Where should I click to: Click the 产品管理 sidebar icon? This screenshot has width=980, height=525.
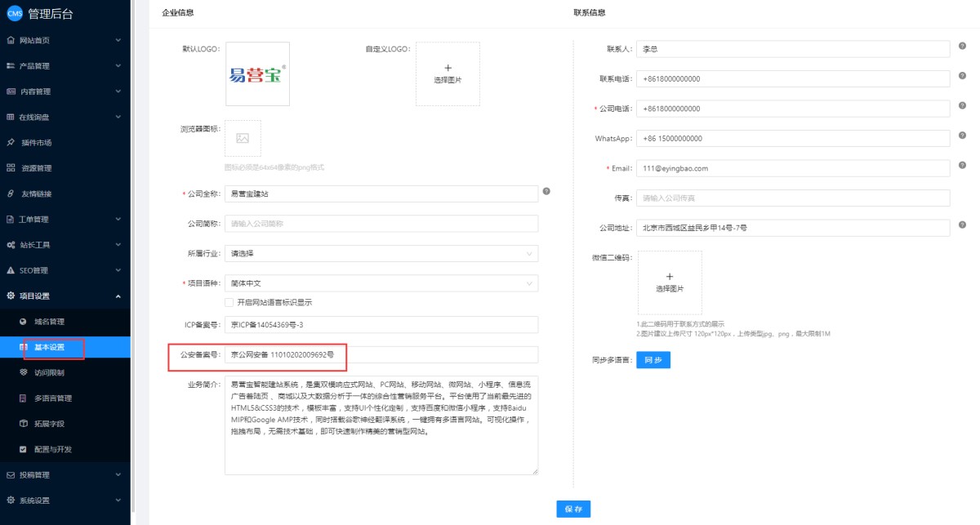11,65
